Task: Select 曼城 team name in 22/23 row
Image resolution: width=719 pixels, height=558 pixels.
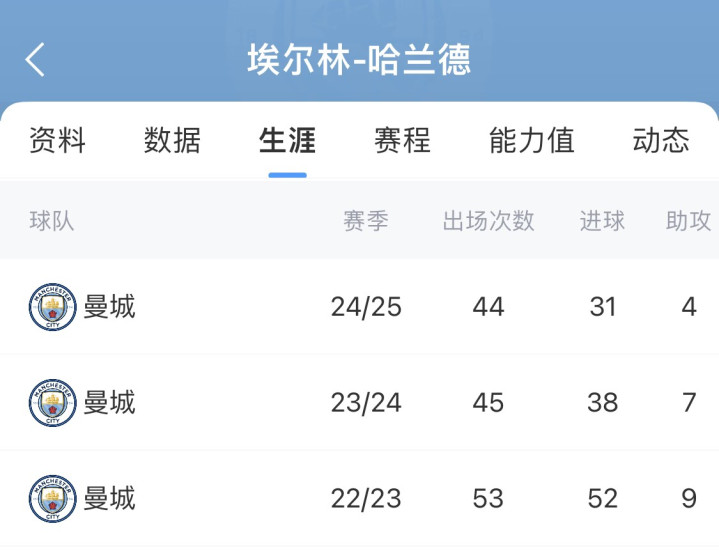Action: (109, 499)
